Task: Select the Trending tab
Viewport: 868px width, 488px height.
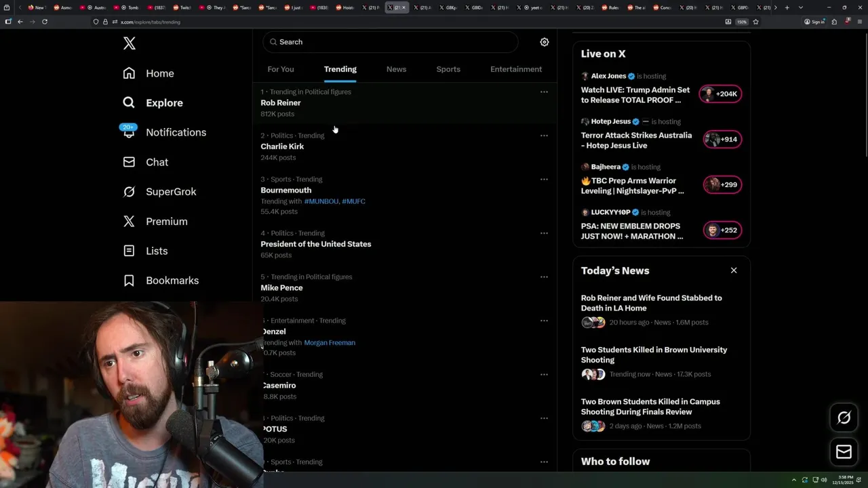Action: click(340, 69)
